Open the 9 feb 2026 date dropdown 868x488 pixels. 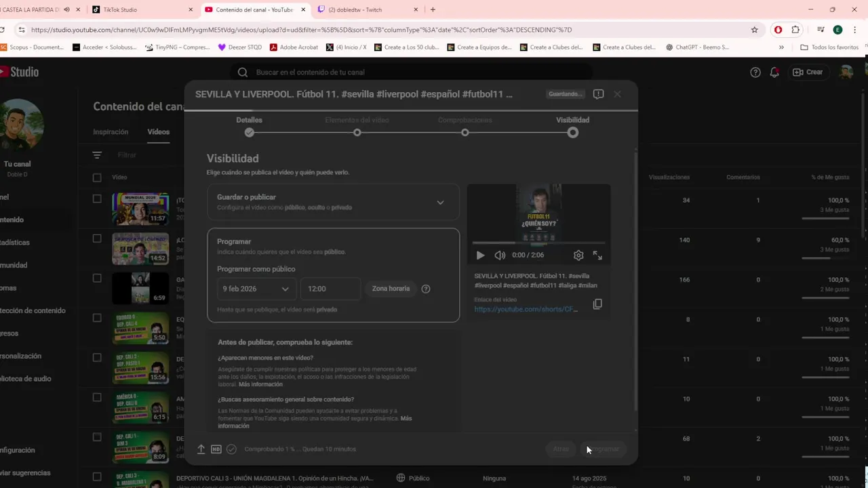click(256, 289)
